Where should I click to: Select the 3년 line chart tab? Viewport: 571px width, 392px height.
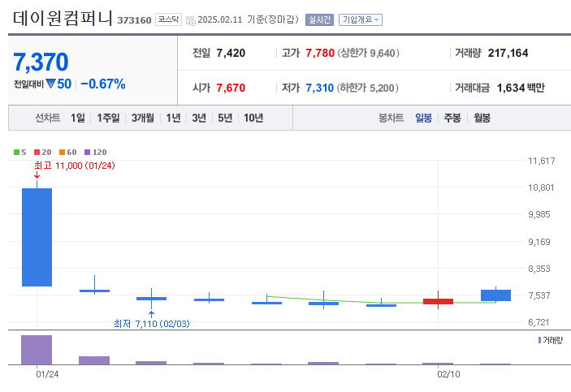point(199,118)
